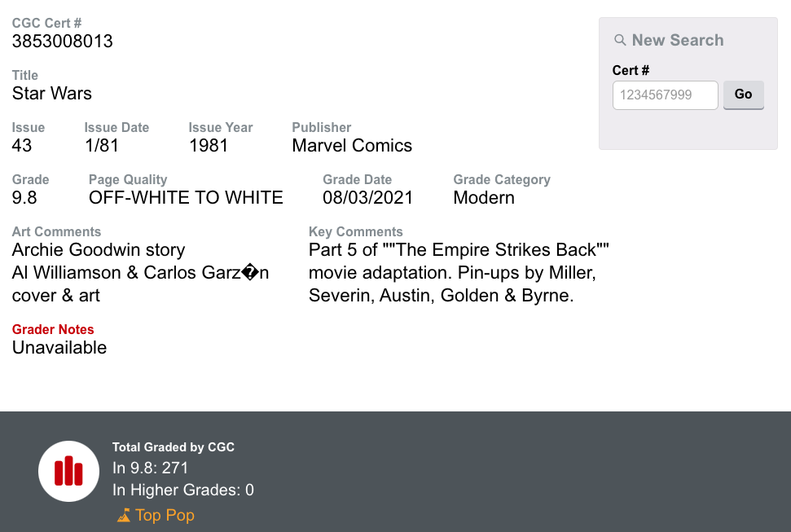
Task: Click the magnifying glass icon beside New Search
Action: (620, 40)
